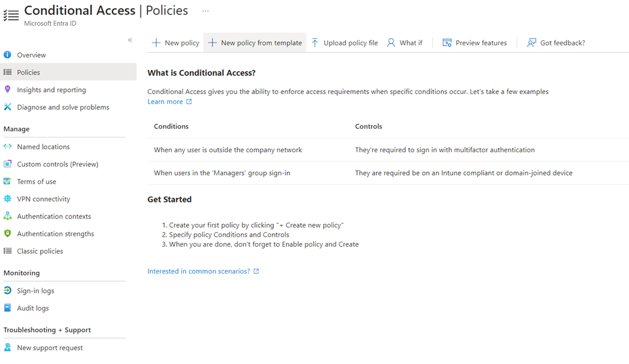This screenshot has width=629, height=364.
Task: Click the New policy button
Action: click(175, 42)
